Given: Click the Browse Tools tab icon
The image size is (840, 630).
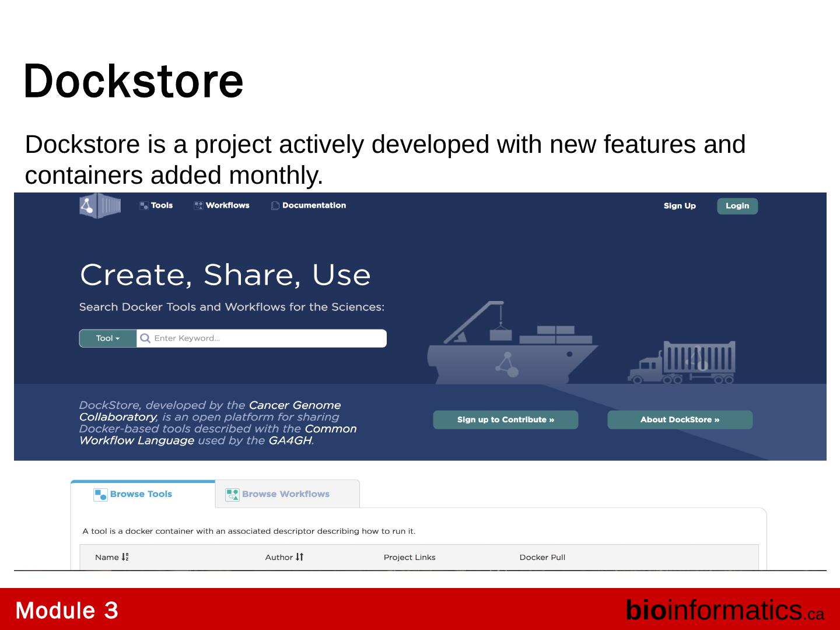Looking at the screenshot, I should tap(100, 495).
